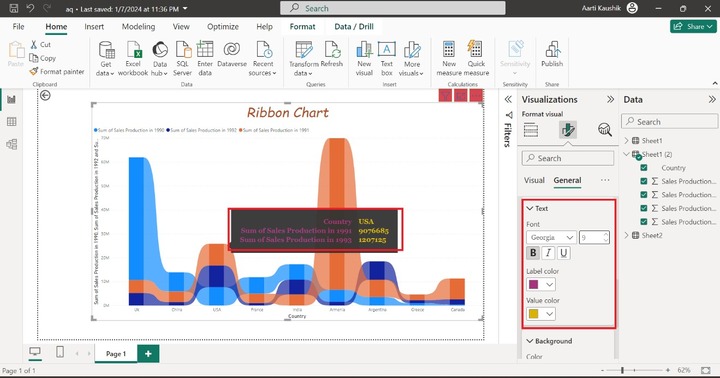Open the Modeling tab
The image size is (720, 378).
pos(138,27)
